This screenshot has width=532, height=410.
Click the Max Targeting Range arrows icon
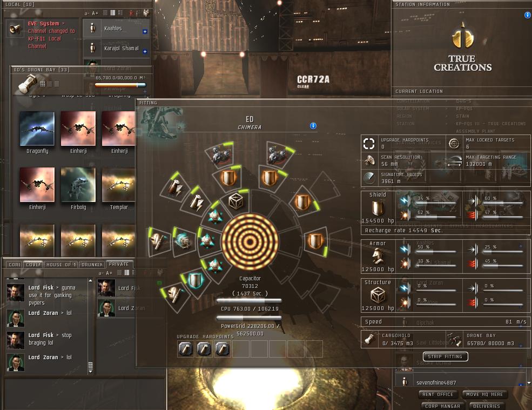pyautogui.click(x=454, y=161)
